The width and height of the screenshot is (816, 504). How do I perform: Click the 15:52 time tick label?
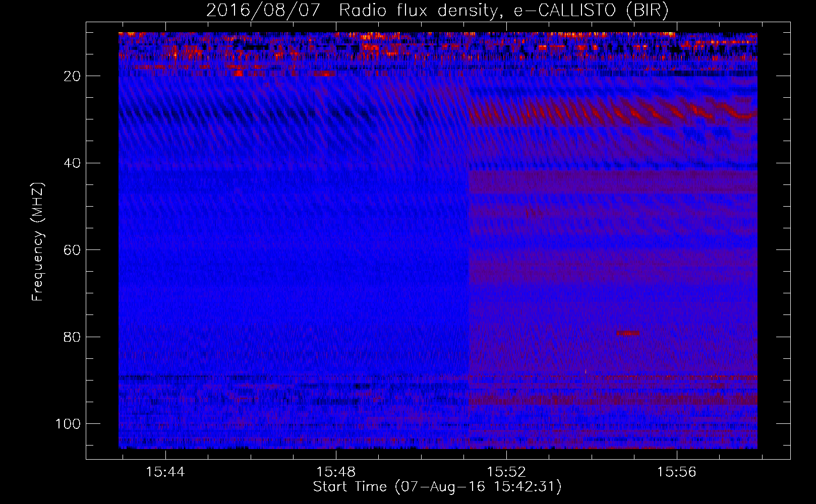click(x=506, y=472)
